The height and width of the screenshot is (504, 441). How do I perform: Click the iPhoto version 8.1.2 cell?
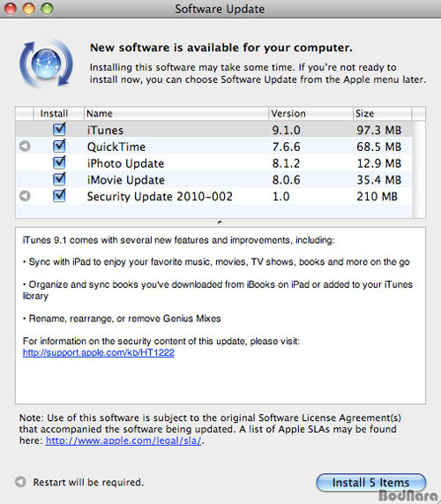tap(286, 163)
